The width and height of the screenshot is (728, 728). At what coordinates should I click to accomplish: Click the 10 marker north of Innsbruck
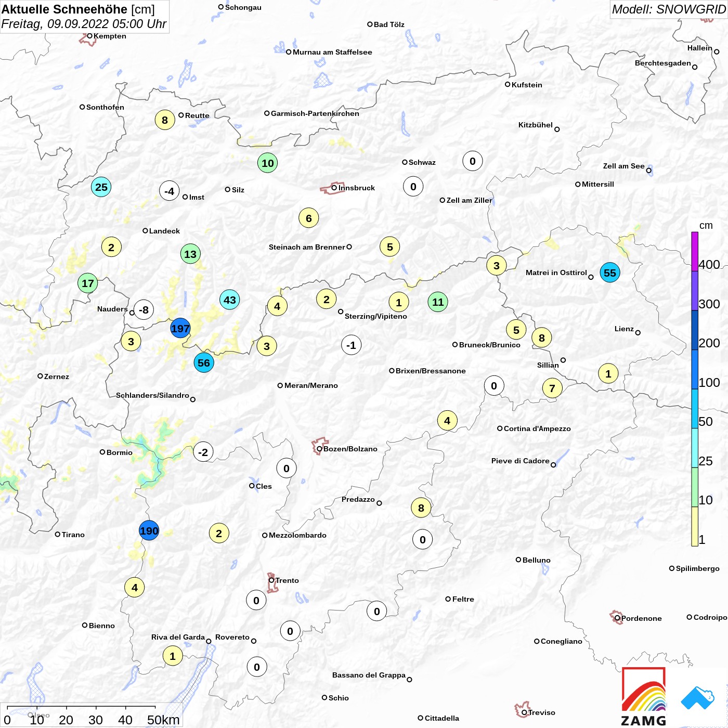click(268, 163)
